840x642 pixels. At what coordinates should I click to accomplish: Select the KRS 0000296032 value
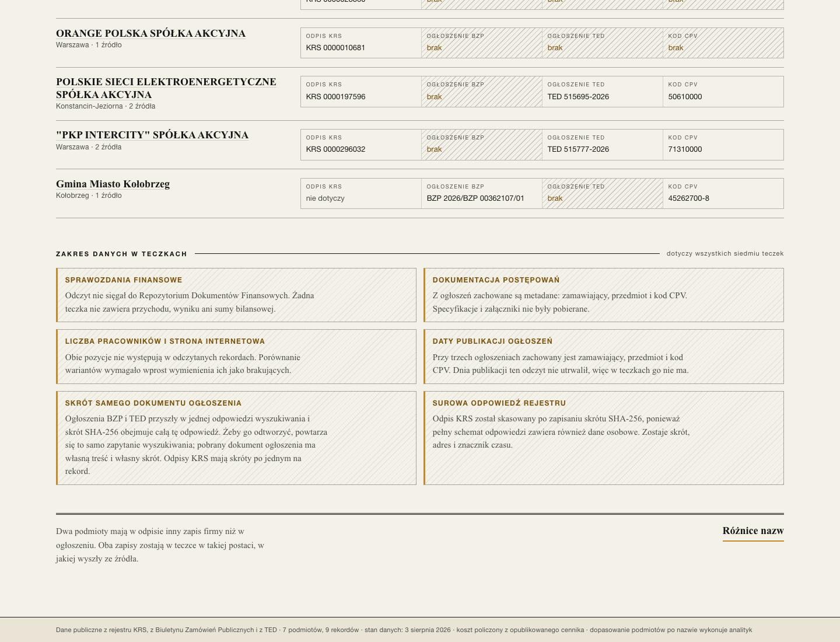[335, 149]
